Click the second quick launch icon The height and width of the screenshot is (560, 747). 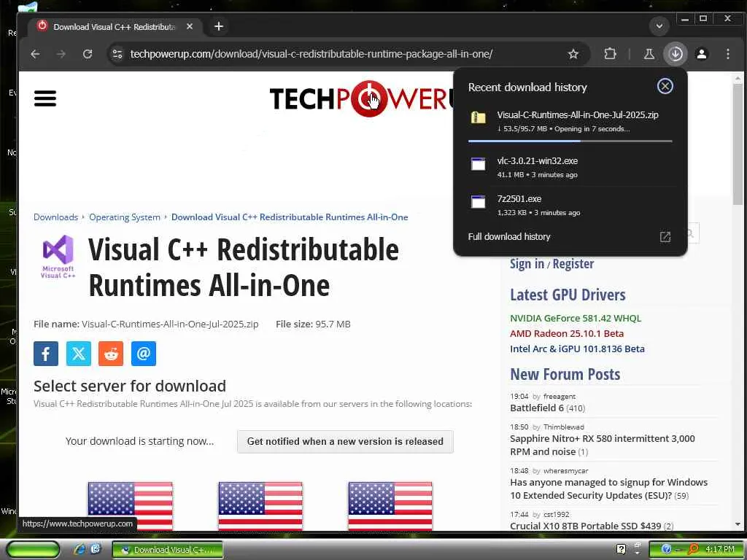96,549
